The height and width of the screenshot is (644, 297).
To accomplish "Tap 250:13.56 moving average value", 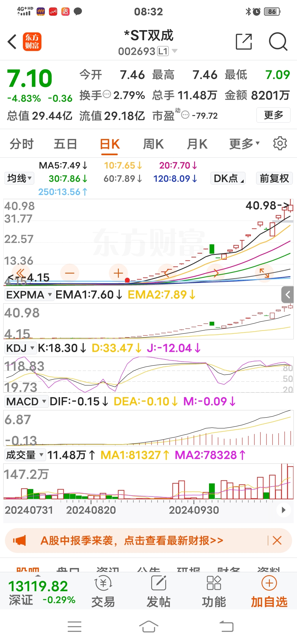I will click(63, 192).
